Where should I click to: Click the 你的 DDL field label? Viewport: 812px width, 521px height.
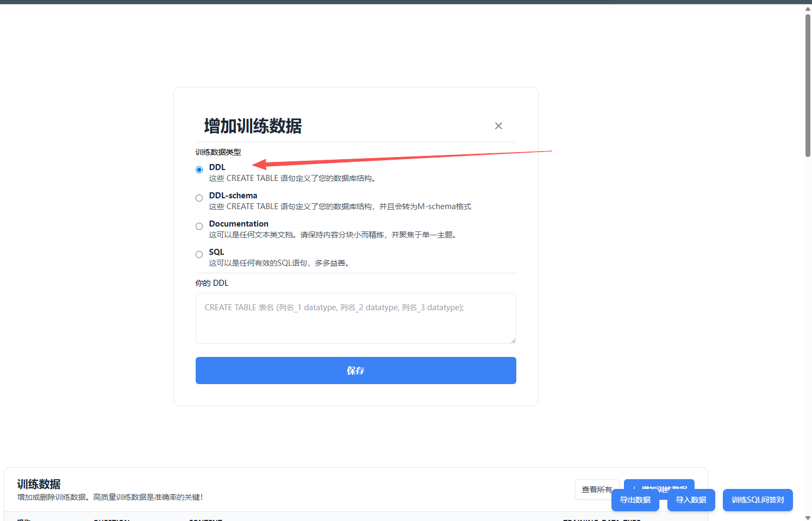pyautogui.click(x=212, y=283)
